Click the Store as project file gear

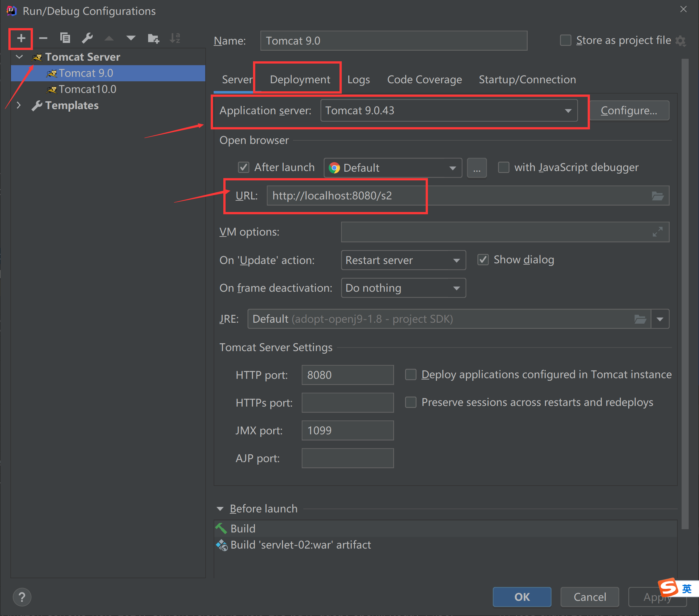pyautogui.click(x=681, y=41)
